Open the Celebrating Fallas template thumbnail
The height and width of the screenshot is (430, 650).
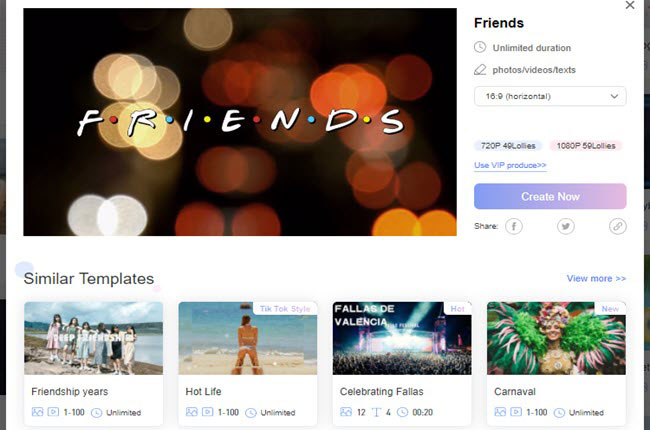[402, 338]
